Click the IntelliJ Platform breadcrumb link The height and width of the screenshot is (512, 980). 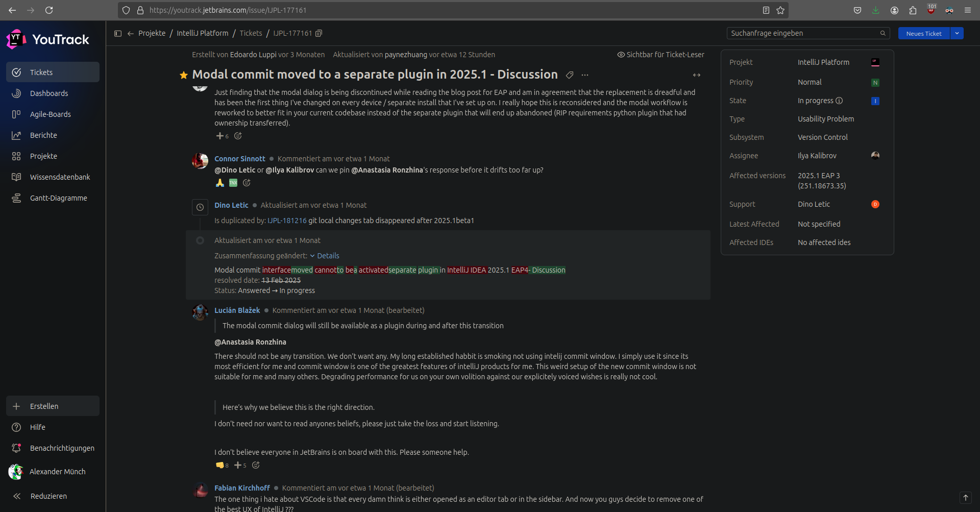203,33
